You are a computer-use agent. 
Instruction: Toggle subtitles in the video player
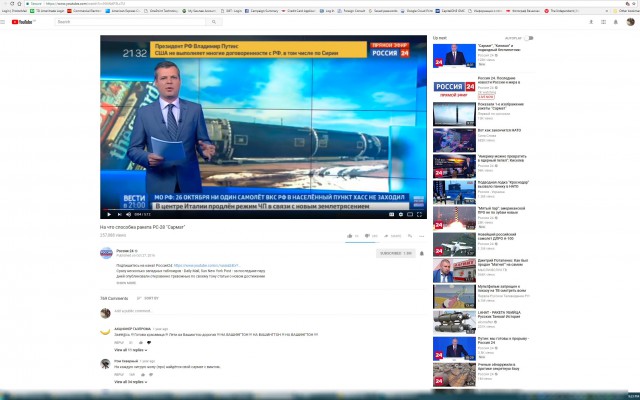click(x=391, y=214)
